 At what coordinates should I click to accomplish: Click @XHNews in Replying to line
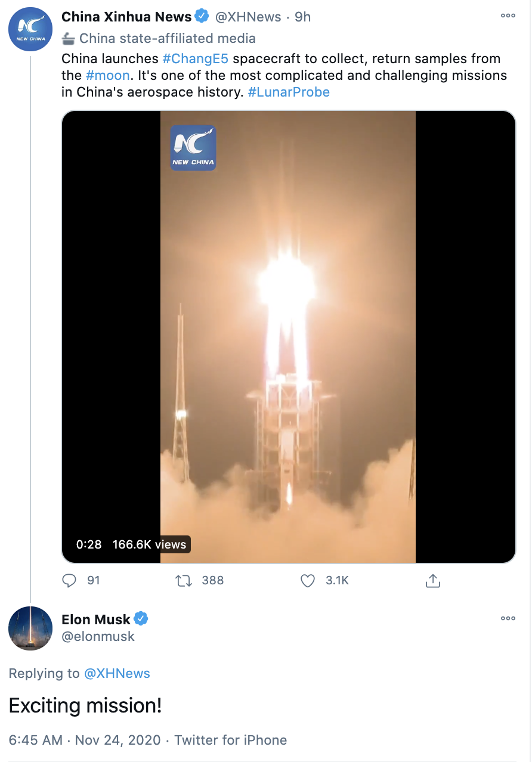[x=117, y=674]
